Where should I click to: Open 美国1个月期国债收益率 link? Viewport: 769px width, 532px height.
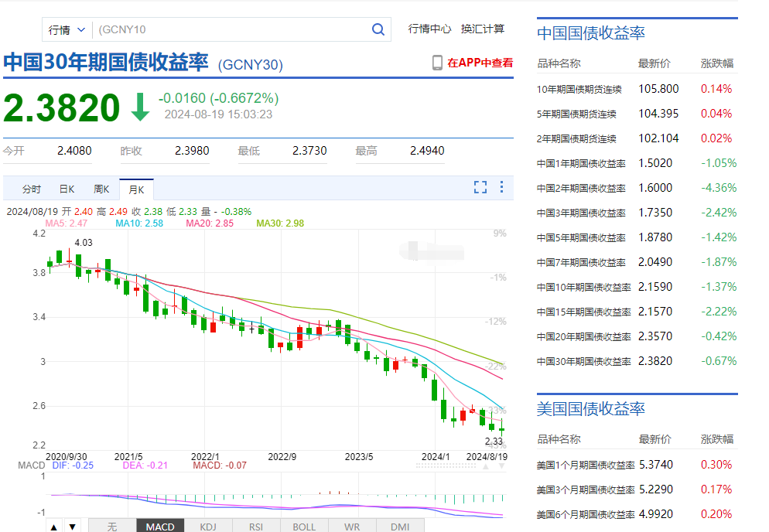pyautogui.click(x=586, y=465)
